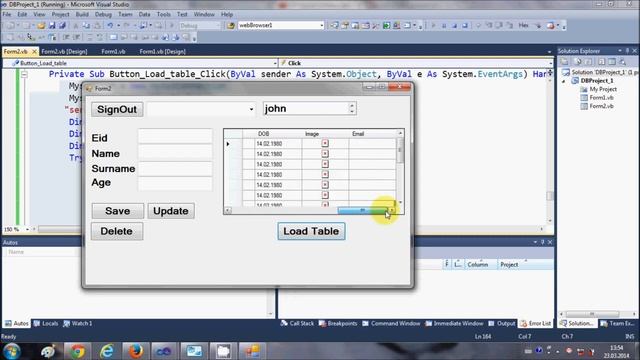Click the Load Table button

pyautogui.click(x=311, y=231)
